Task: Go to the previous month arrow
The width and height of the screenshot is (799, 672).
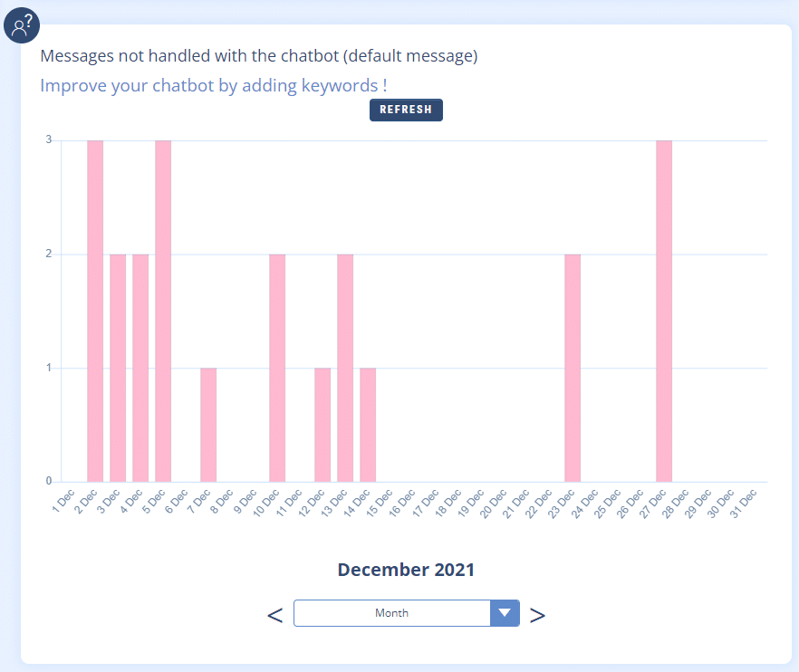Action: 275,615
